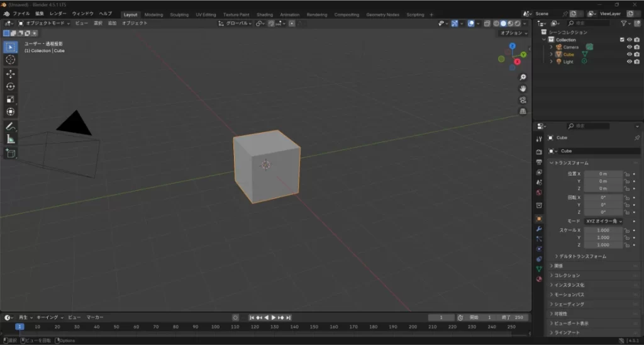Image resolution: width=644 pixels, height=345 pixels.
Task: Toggle camera view with the camera gizmo icon
Action: pyautogui.click(x=523, y=100)
